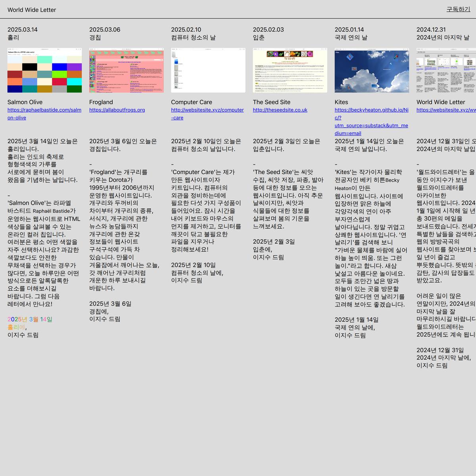The width and height of the screenshot is (476, 476).
Task: Open the websitesite.xyz link under World Wide Letter
Action: click(446, 110)
